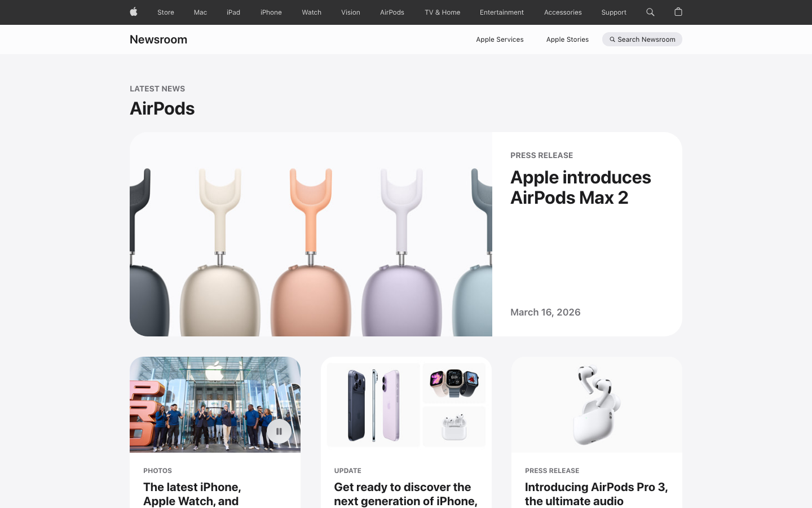The image size is (812, 508).
Task: Click the 'AirPods' page heading
Action: point(162,108)
